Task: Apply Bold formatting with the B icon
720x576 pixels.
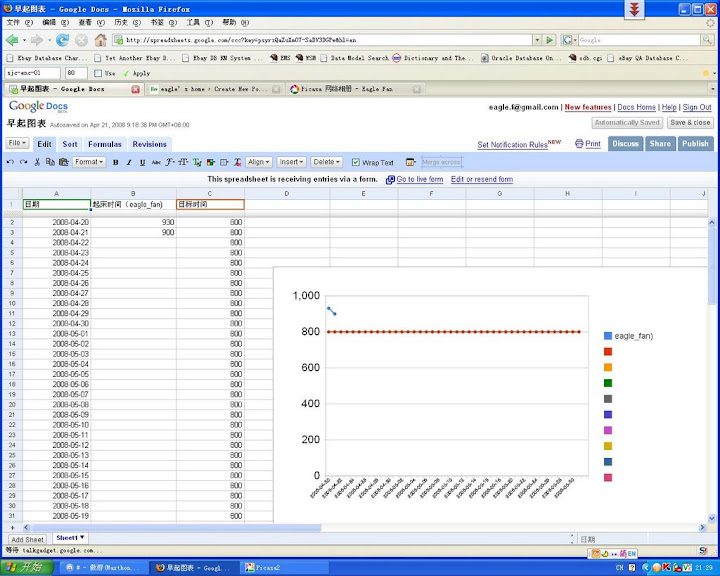Action: click(116, 163)
